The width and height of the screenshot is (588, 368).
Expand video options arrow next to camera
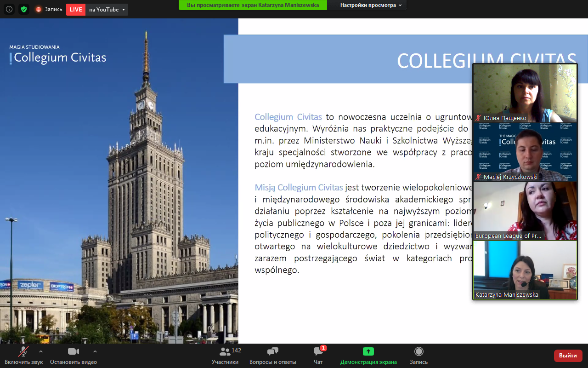[x=95, y=351]
